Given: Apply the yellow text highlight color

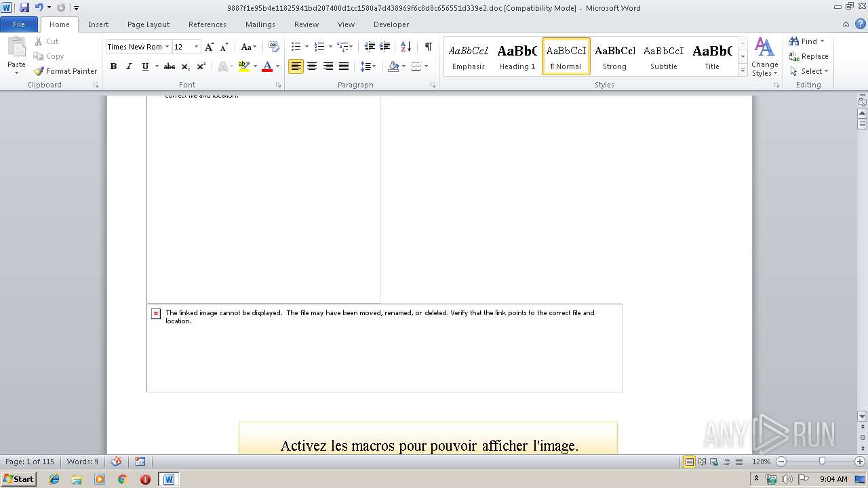Looking at the screenshot, I should tap(244, 66).
